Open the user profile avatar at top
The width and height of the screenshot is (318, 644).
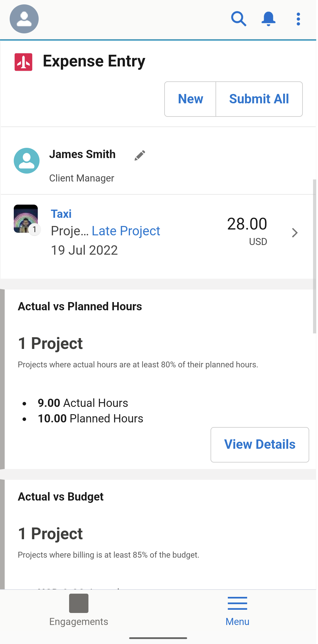tap(24, 19)
